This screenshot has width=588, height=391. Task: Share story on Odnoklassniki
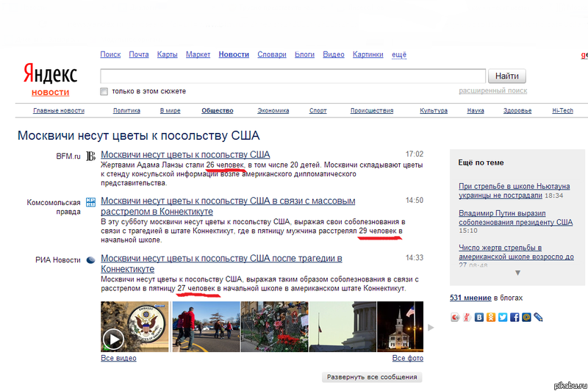tap(491, 318)
